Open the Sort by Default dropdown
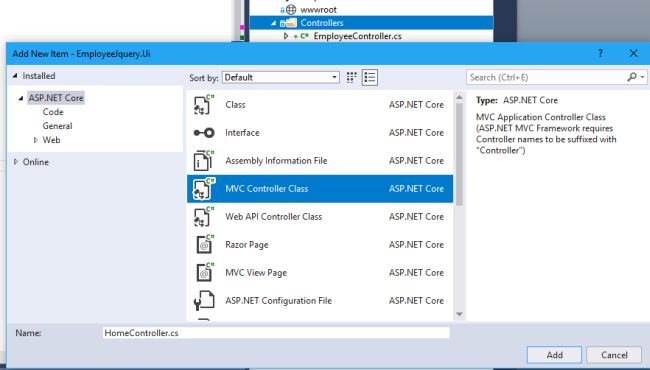The width and height of the screenshot is (650, 370). click(x=281, y=77)
